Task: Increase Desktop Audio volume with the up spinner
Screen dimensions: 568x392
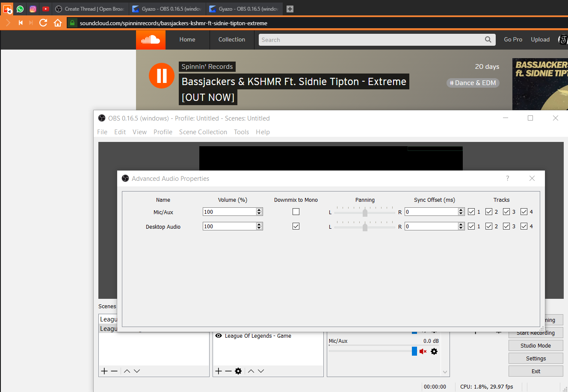Action: coord(259,224)
